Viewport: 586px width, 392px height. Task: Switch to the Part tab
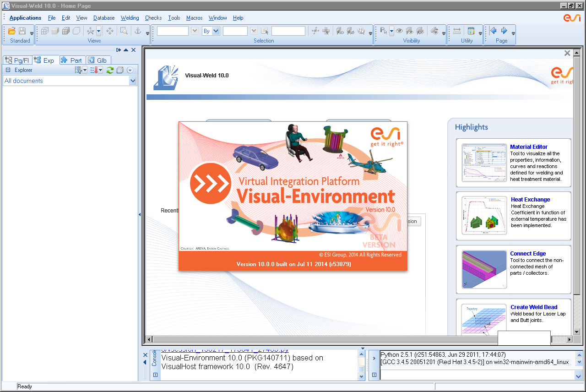[x=72, y=60]
